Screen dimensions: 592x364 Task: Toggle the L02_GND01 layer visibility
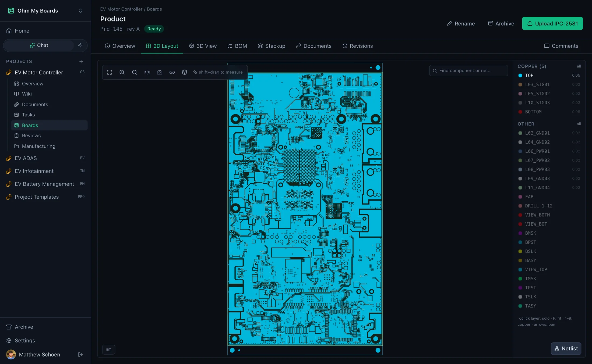tap(549, 133)
